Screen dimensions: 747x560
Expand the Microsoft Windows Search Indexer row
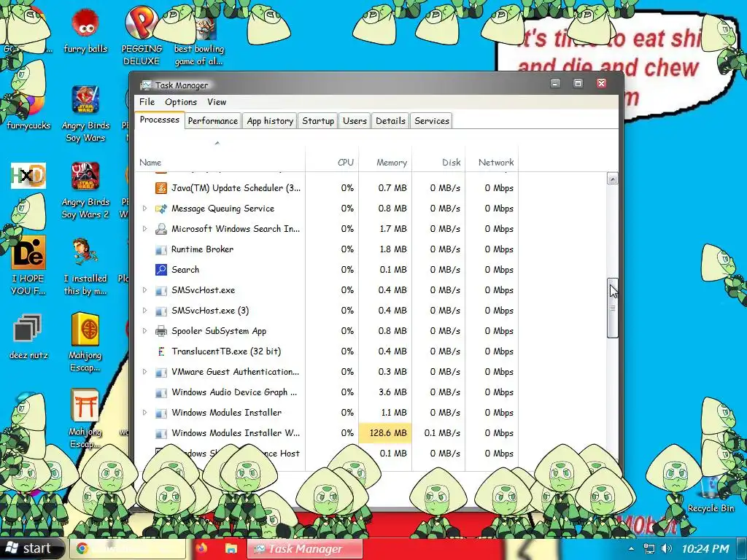pyautogui.click(x=145, y=229)
